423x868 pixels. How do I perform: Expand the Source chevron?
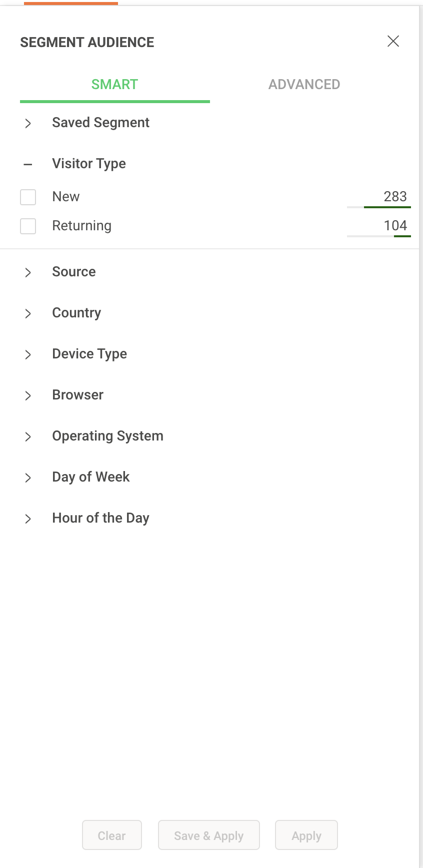click(28, 272)
